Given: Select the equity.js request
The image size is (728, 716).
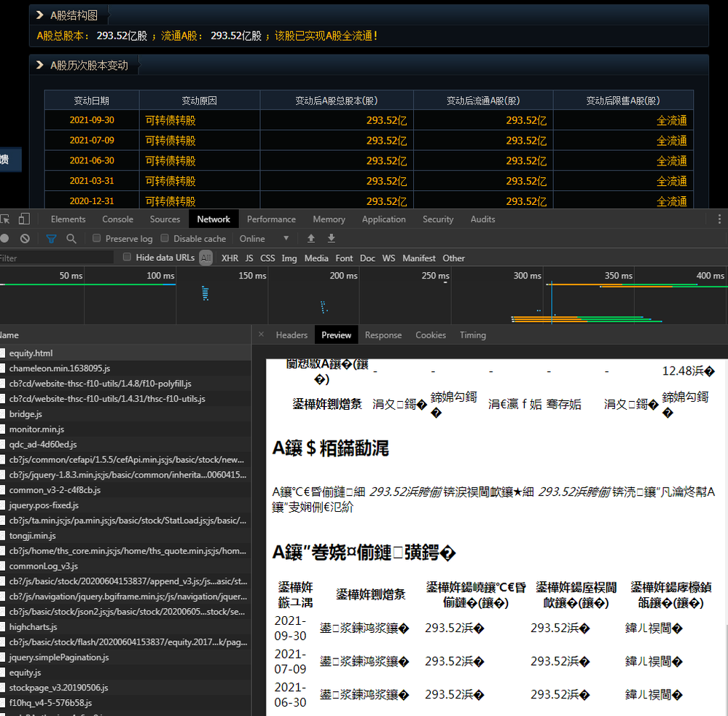Looking at the screenshot, I should tap(125, 672).
